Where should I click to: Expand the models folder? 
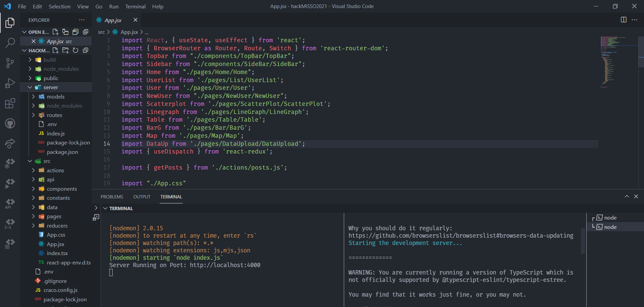click(x=33, y=97)
